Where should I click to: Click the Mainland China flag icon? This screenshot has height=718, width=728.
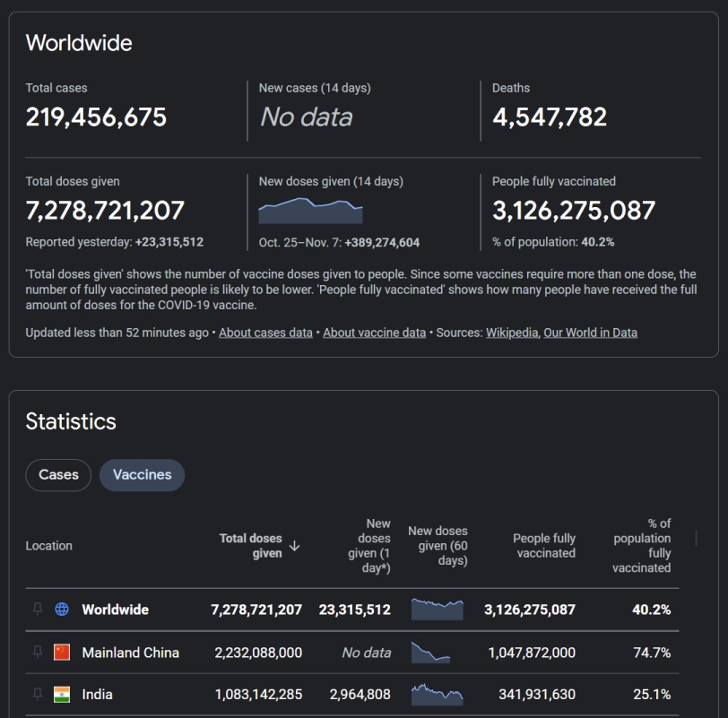click(62, 652)
